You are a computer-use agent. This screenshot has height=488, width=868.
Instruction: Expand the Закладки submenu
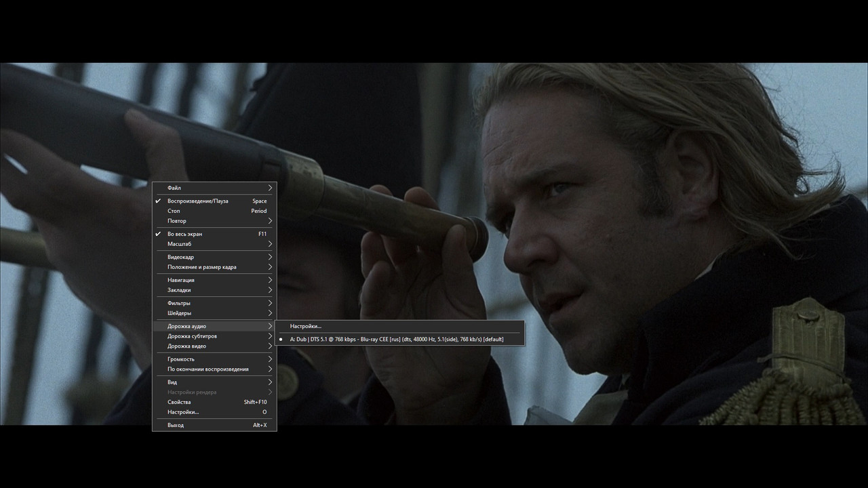tap(214, 290)
